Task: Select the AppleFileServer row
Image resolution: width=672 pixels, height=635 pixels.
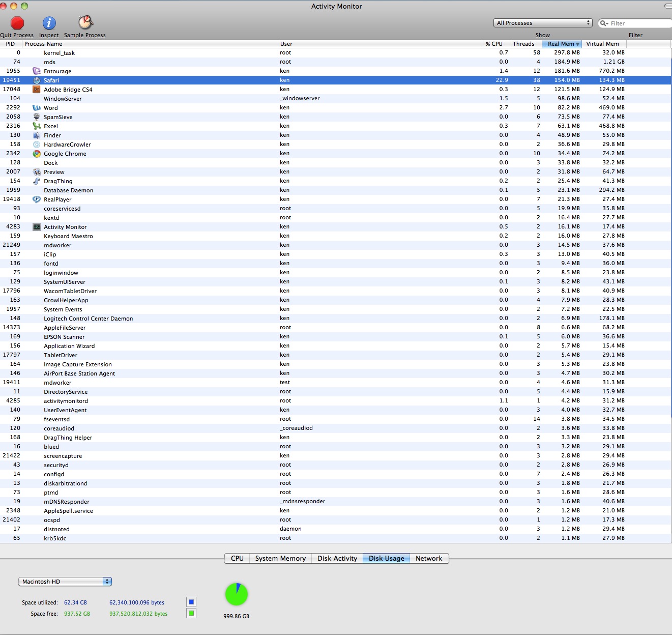Action: click(336, 328)
